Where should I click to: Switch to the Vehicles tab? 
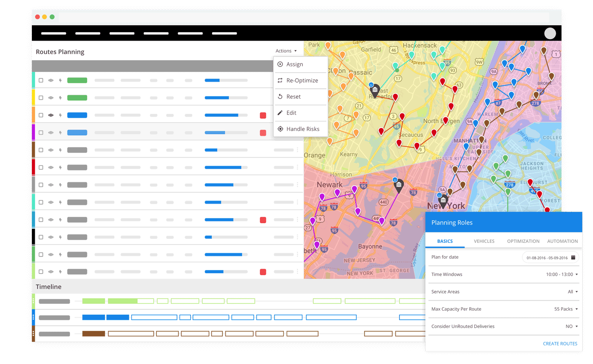click(484, 241)
